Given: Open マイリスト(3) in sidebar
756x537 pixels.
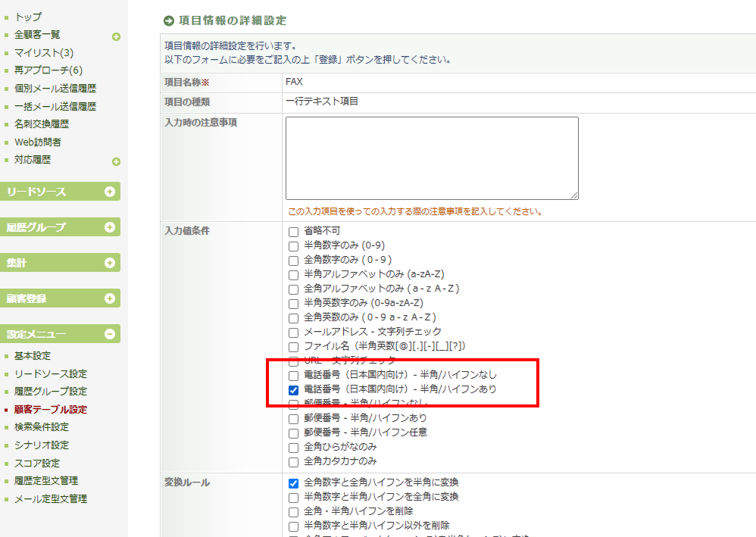Looking at the screenshot, I should pos(44,53).
